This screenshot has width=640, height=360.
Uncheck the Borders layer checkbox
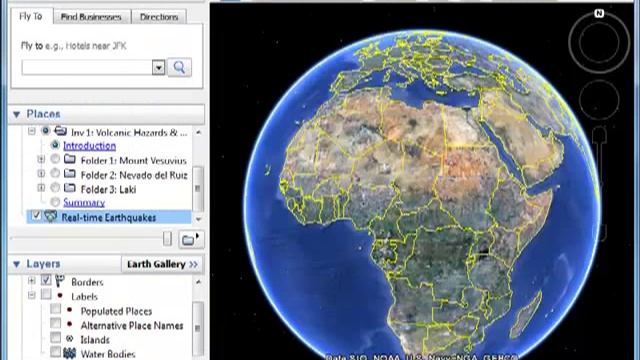tap(46, 280)
